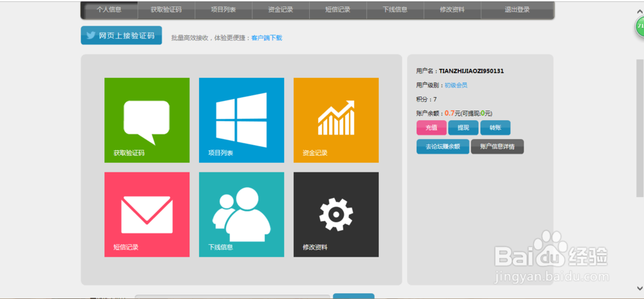
Task: Click the 提现 button
Action: point(463,127)
